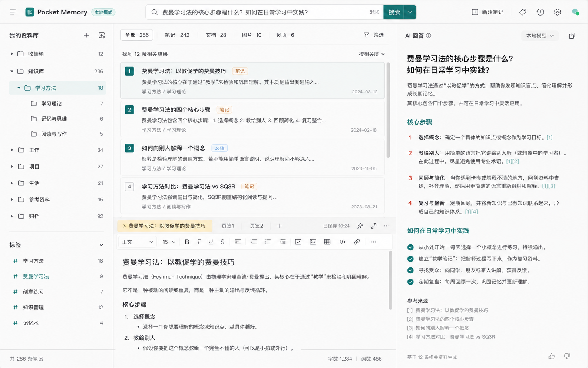
Task: Toggle check for 寻找受众 item
Action: point(410,270)
